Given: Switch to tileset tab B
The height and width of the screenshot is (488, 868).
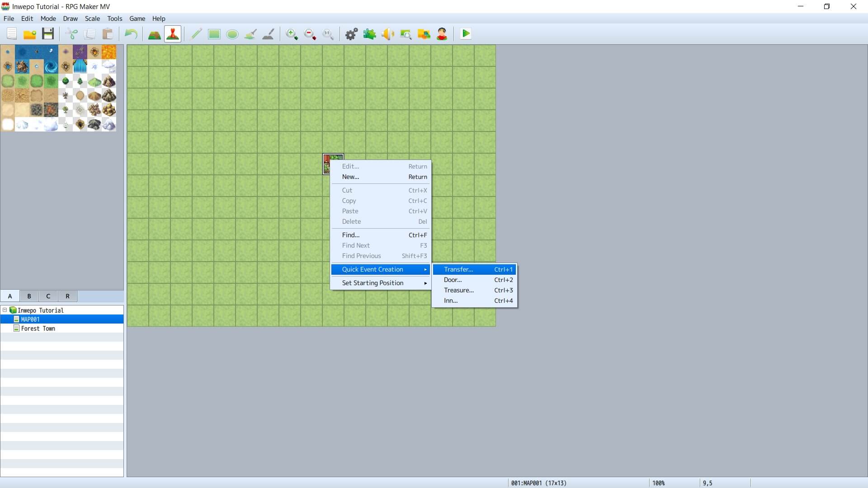Looking at the screenshot, I should (x=29, y=296).
